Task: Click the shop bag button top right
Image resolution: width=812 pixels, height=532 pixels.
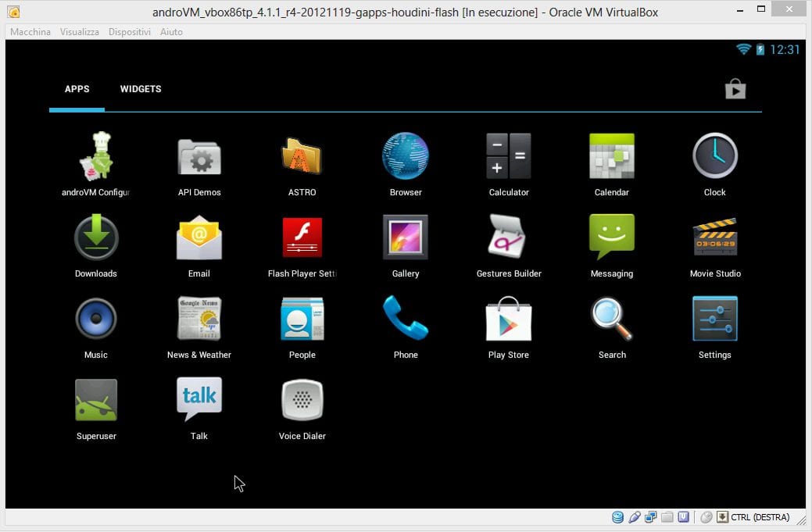Action: click(x=735, y=89)
